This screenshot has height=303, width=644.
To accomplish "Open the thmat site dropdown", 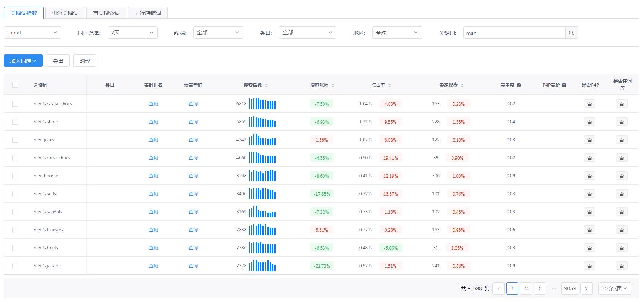I will [x=32, y=33].
